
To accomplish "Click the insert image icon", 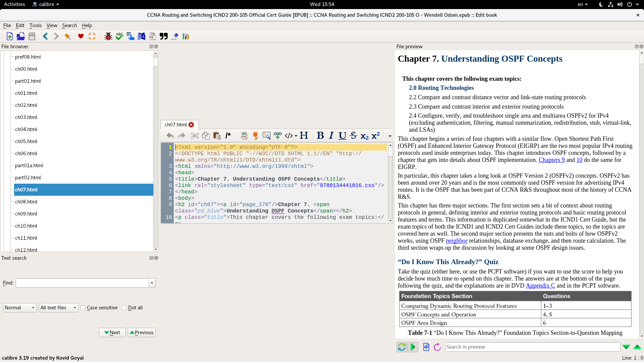I will coord(266,135).
